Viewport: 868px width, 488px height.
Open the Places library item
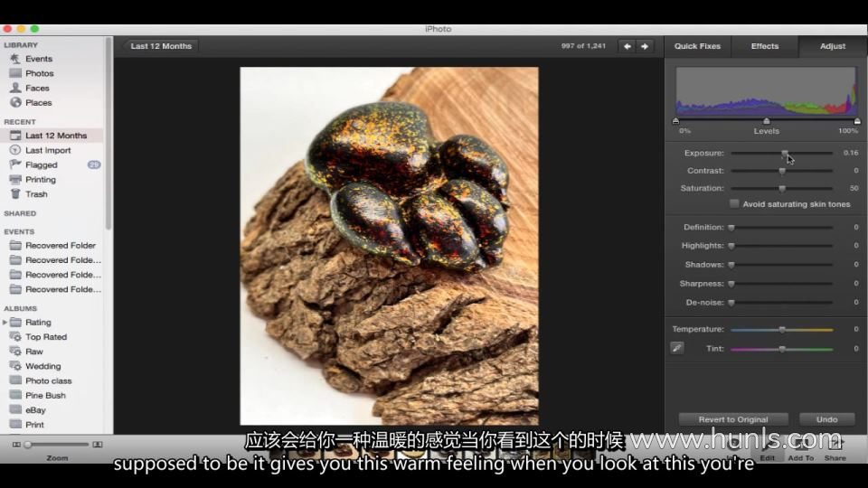[38, 102]
